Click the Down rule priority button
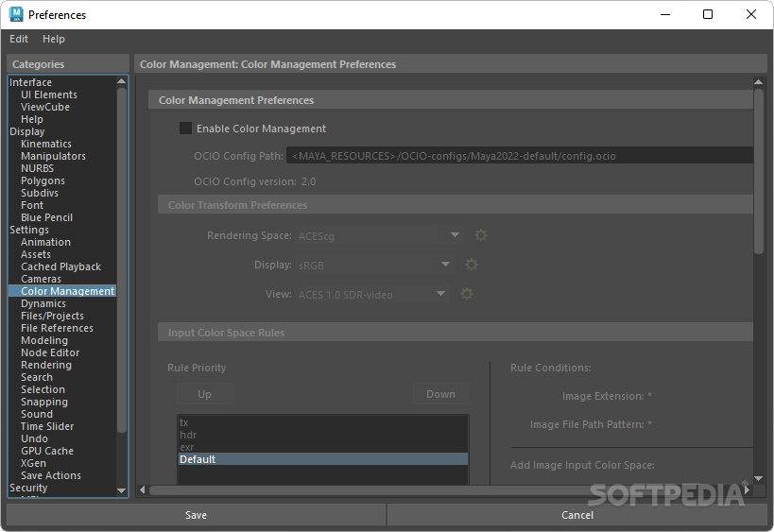Screen dimensions: 774x532 440,394
